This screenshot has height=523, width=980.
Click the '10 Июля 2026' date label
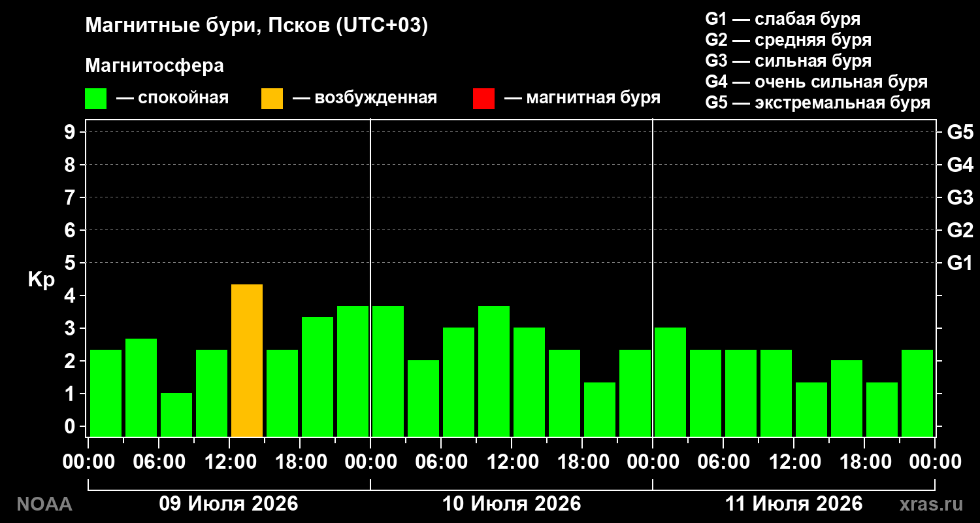(x=512, y=504)
